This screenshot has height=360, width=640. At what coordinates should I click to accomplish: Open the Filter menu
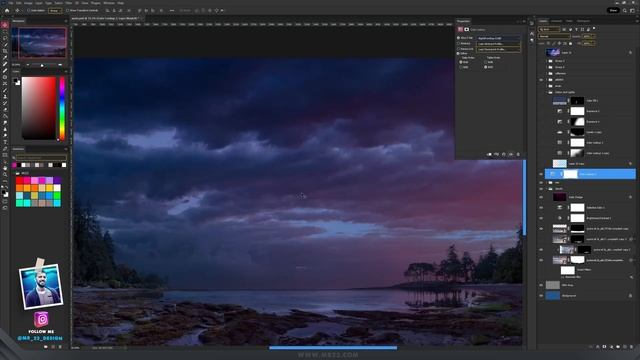(69, 3)
